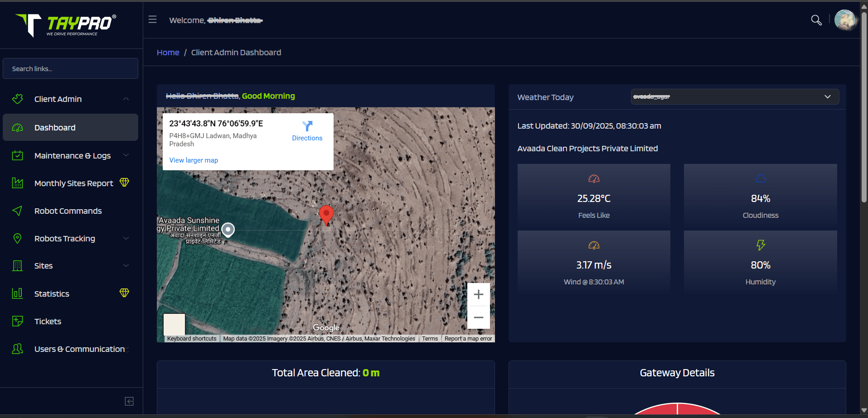Viewport: 868px width, 418px height.
Task: Click the Statistics premium diamond icon
Action: pos(124,293)
